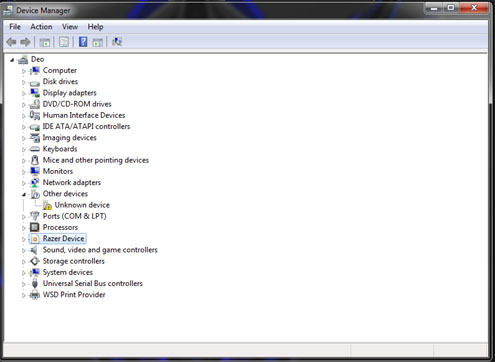
Task: Expand the Sound, video and game controllers arrow
Action: point(24,251)
